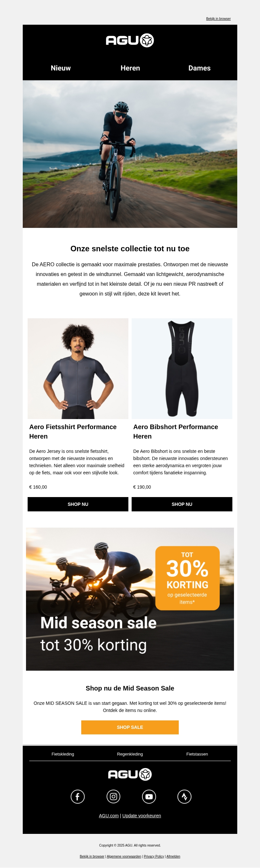Screen dimensions: 260x868
Task: Open the Fietstassen footer link
Action: pyautogui.click(x=197, y=754)
